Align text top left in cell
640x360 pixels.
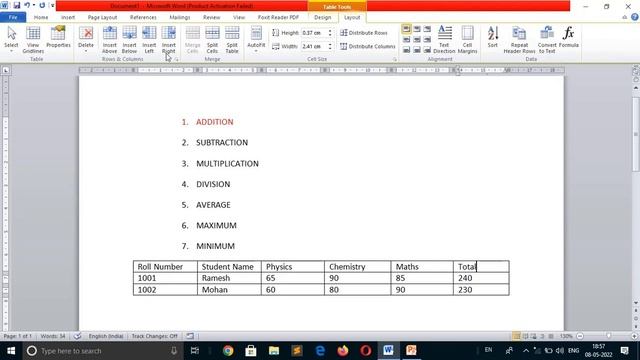(406, 29)
